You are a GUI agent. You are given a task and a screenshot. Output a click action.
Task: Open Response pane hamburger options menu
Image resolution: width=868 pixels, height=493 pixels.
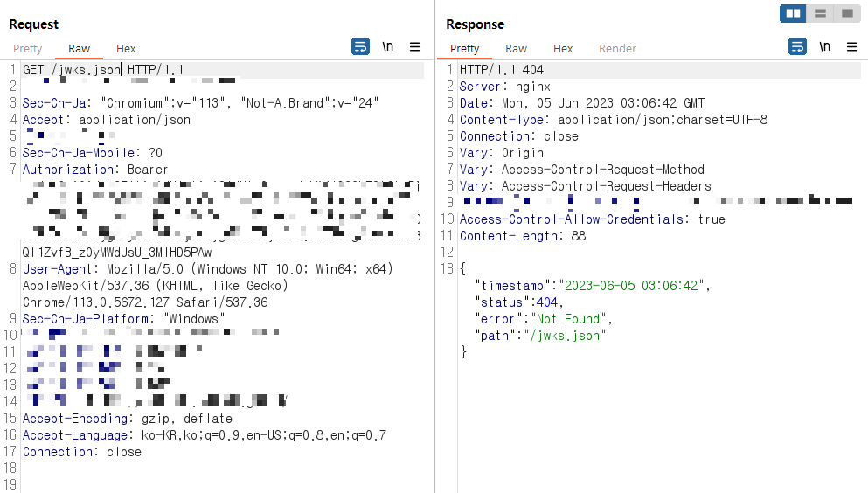coord(851,46)
